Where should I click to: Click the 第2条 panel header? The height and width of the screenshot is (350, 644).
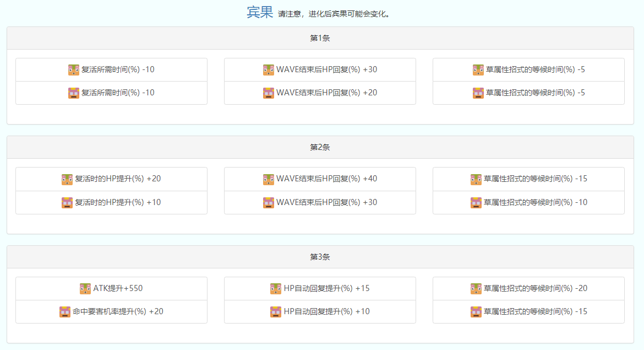pos(320,147)
